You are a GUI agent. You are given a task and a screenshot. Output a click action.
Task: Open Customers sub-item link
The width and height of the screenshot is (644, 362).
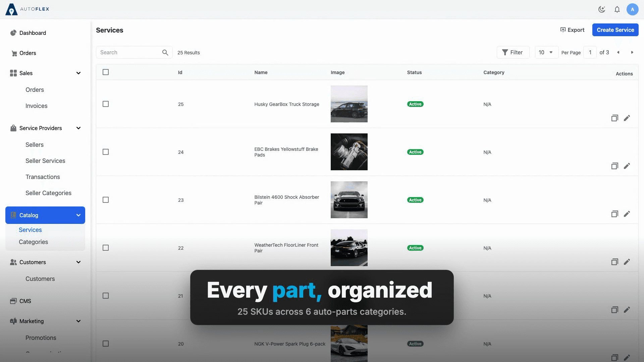click(40, 279)
